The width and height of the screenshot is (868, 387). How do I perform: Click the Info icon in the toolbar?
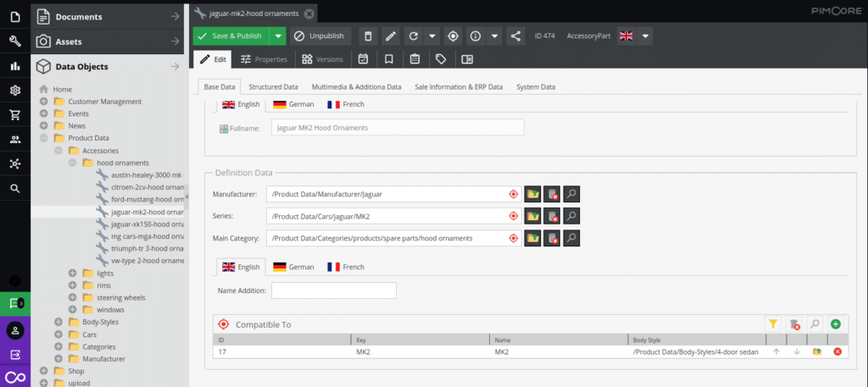tap(475, 36)
